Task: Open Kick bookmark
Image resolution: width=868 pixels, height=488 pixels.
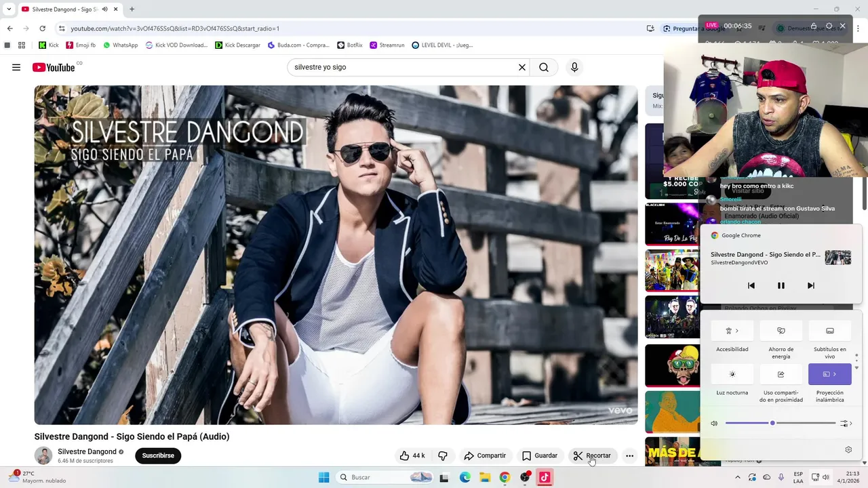Action: tap(48, 45)
